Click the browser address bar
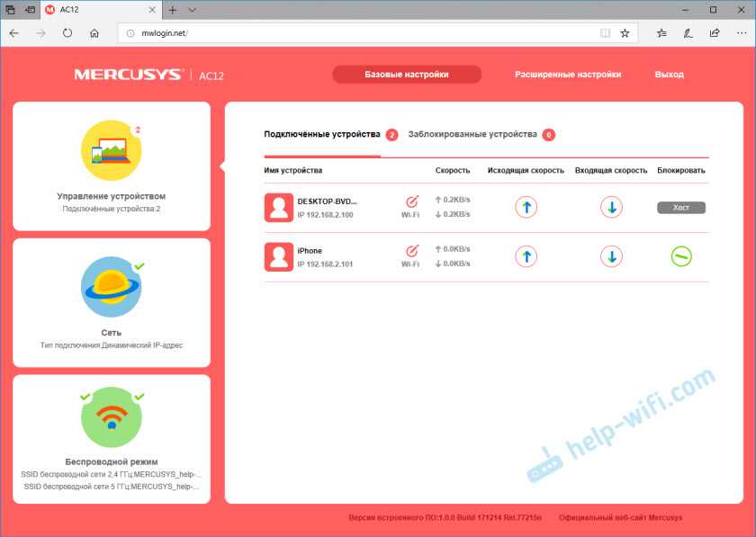756x537 pixels. (360, 32)
